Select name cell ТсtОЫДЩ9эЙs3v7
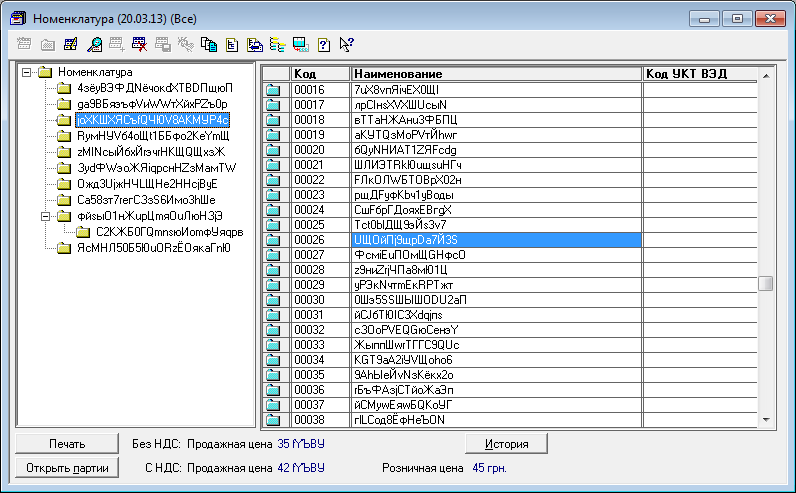The image size is (796, 493). (496, 225)
